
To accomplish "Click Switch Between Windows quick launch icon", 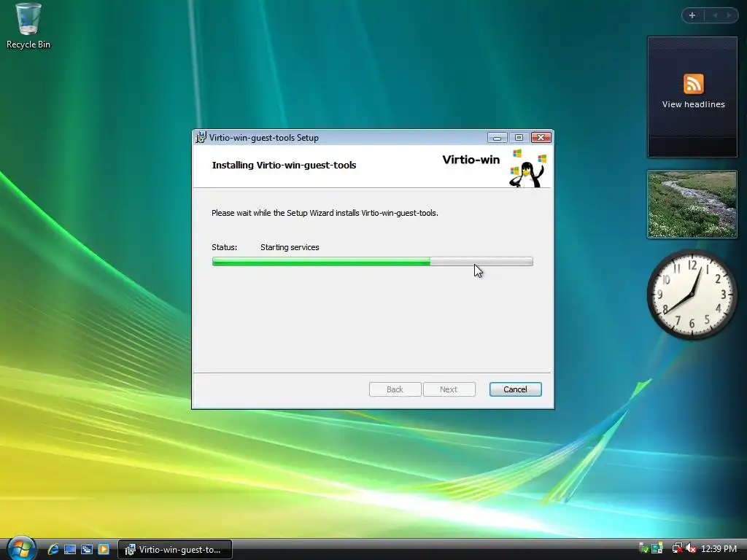I will tap(87, 549).
